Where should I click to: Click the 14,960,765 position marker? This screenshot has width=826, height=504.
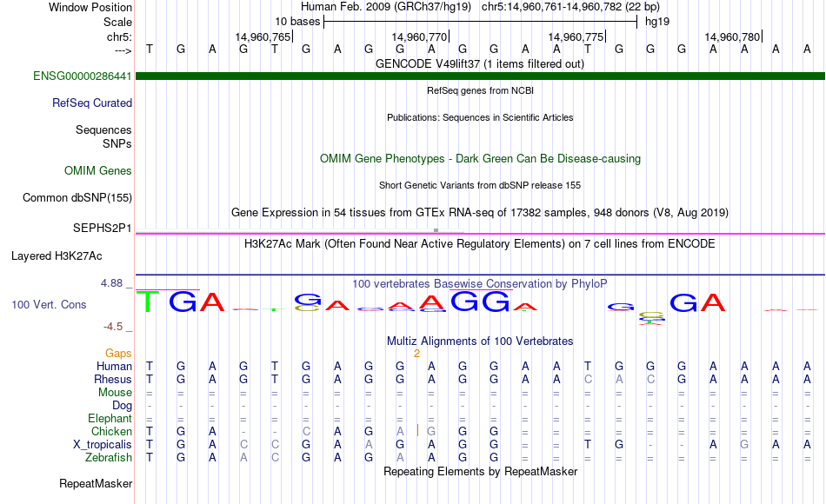[x=263, y=36]
